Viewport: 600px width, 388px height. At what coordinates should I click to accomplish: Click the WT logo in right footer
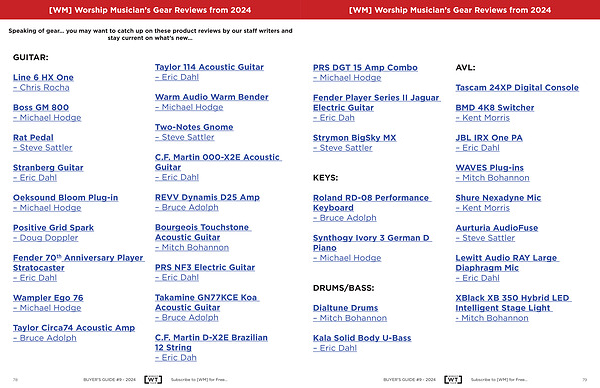[x=453, y=380]
